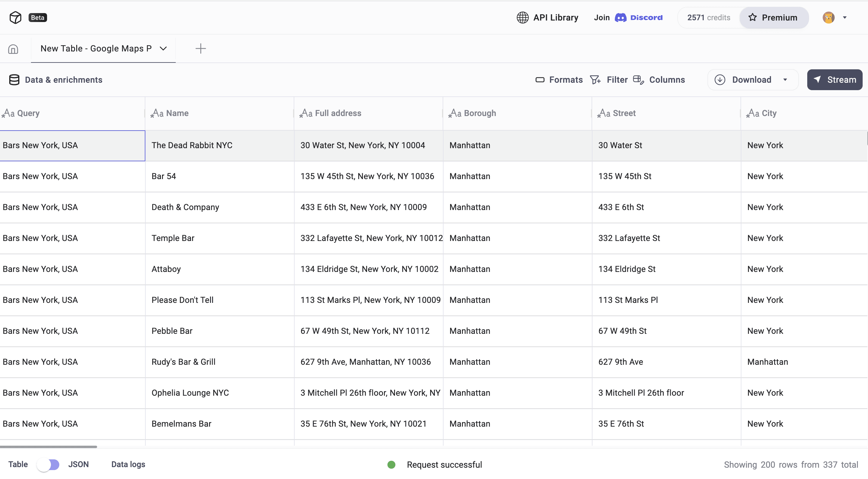Click the Borough column header
This screenshot has height=479, width=868.
coord(480,113)
